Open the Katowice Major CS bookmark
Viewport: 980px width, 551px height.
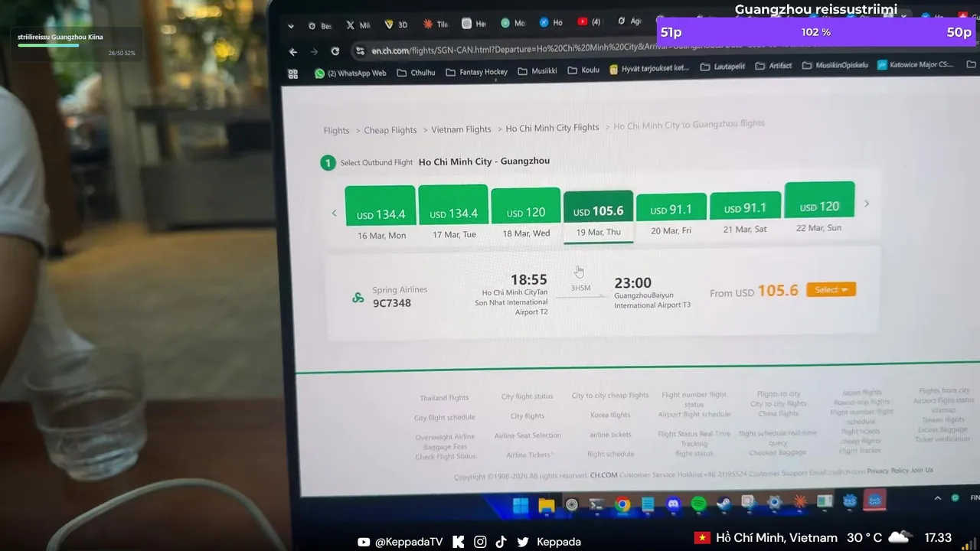coord(916,64)
